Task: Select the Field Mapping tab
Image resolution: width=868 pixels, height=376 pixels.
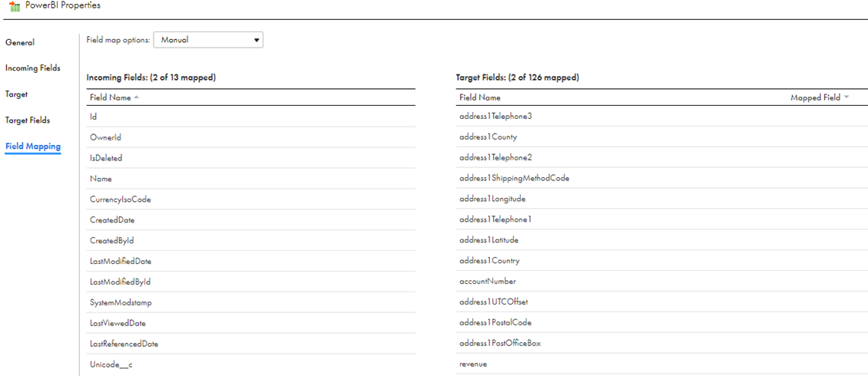Action: [33, 147]
